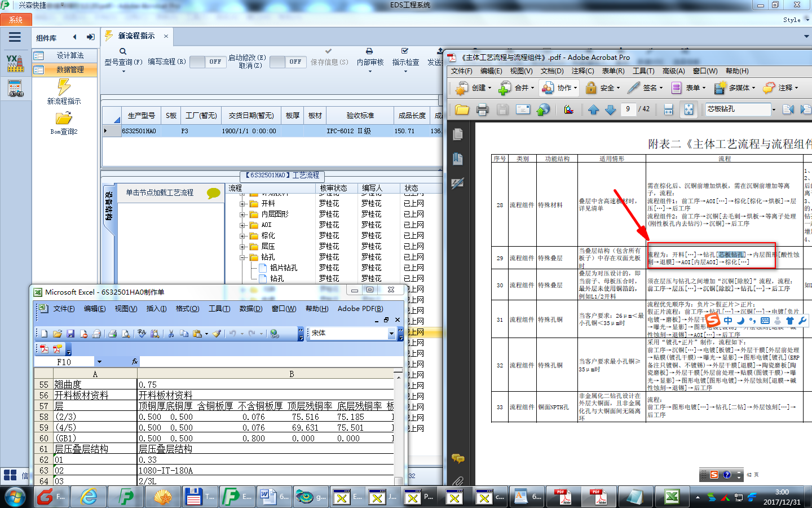Click Acrobat 签名 toolbar button
Viewport: 812px width, 508px height.
pyautogui.click(x=645, y=88)
